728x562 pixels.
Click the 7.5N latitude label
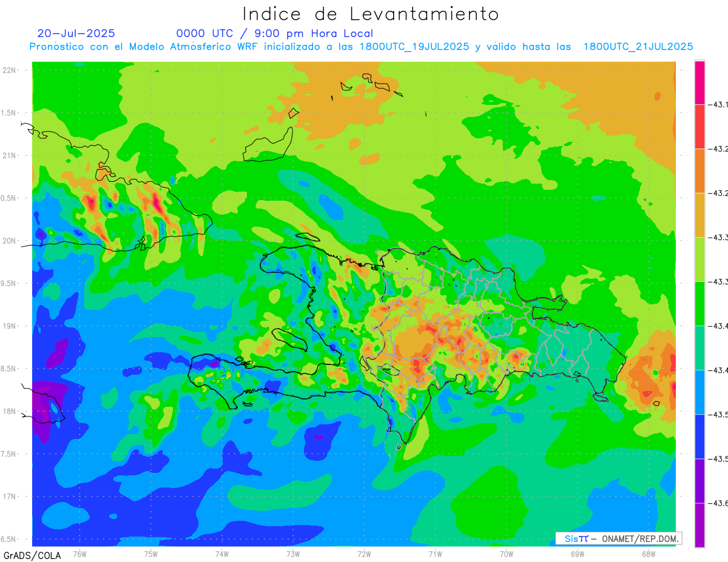[8, 454]
